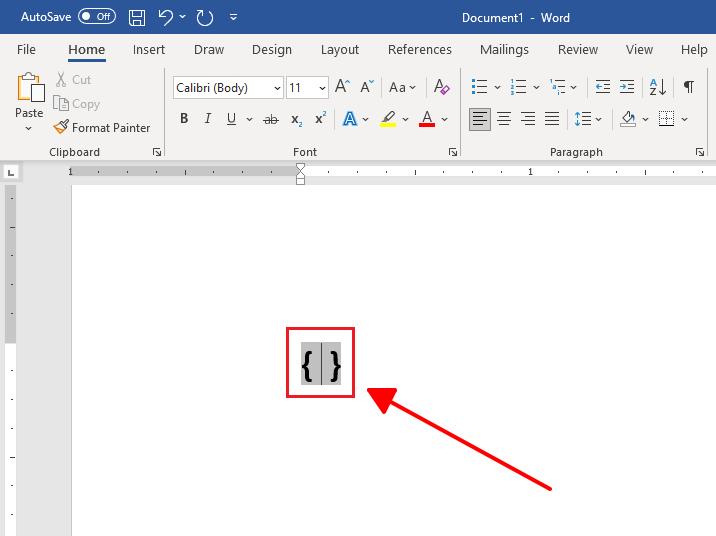Image resolution: width=716 pixels, height=536 pixels.
Task: Click the Undo arrow icon
Action: click(x=166, y=17)
